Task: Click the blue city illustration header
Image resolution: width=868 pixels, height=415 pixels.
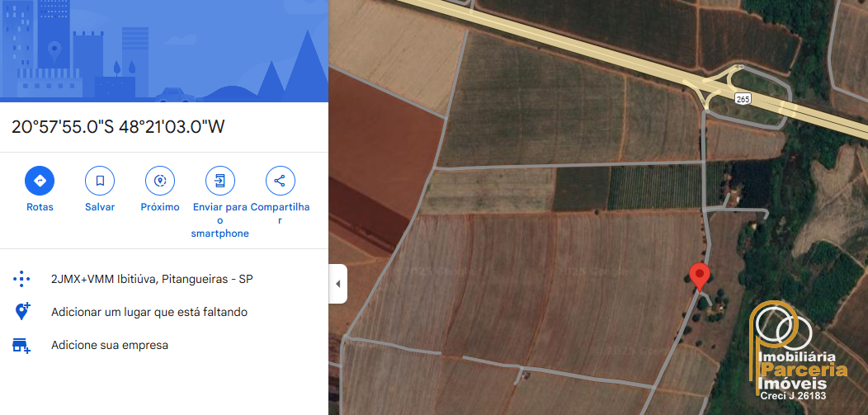Action: point(164,51)
